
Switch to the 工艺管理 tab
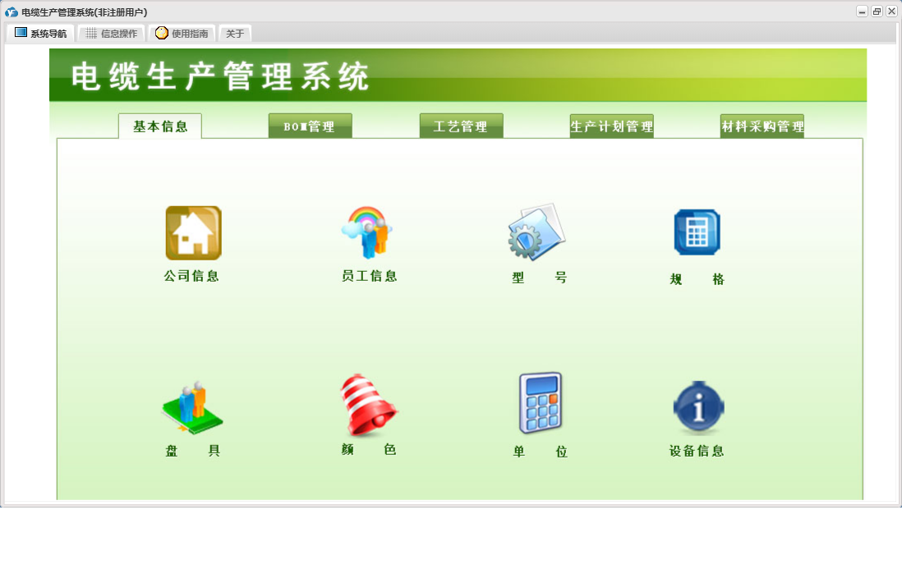tap(462, 126)
